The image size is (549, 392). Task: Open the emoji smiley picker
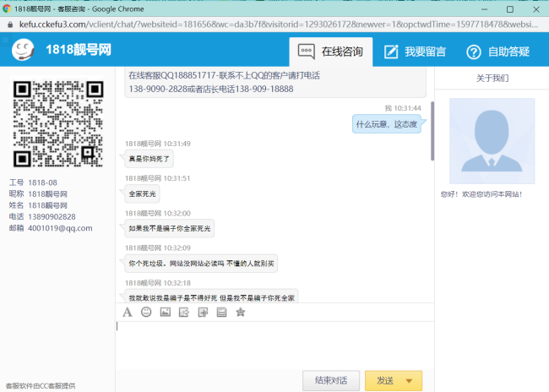(x=146, y=312)
